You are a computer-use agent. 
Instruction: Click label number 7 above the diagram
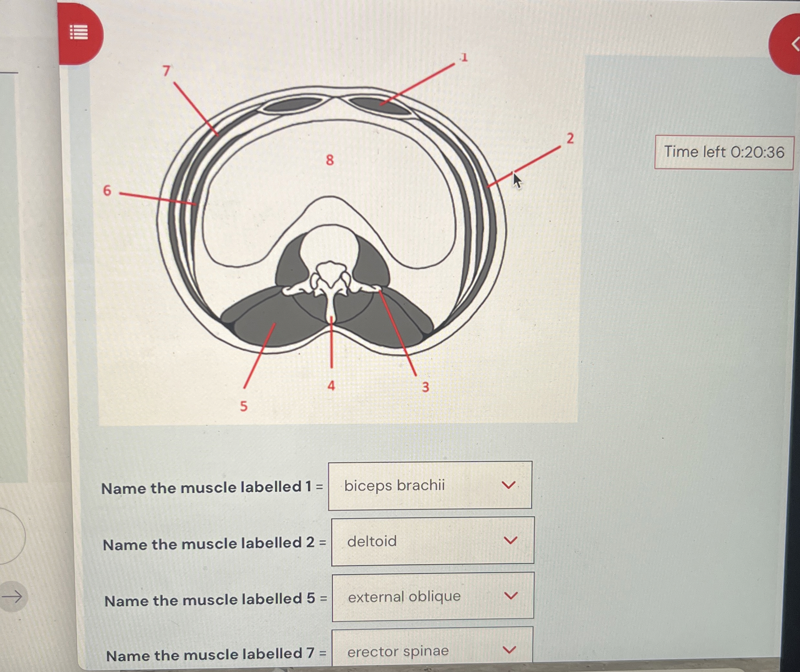(166, 71)
